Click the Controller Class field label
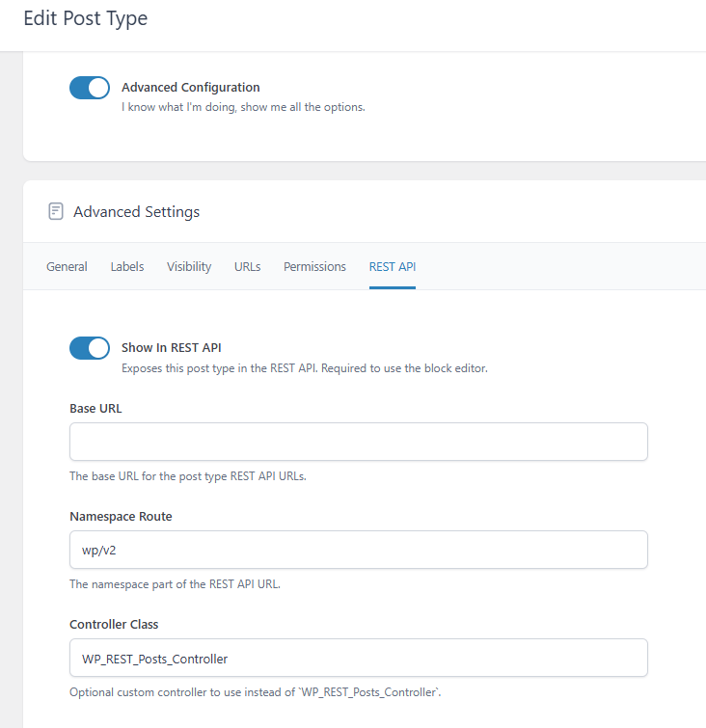Screen dimensions: 706x728 point(114,625)
